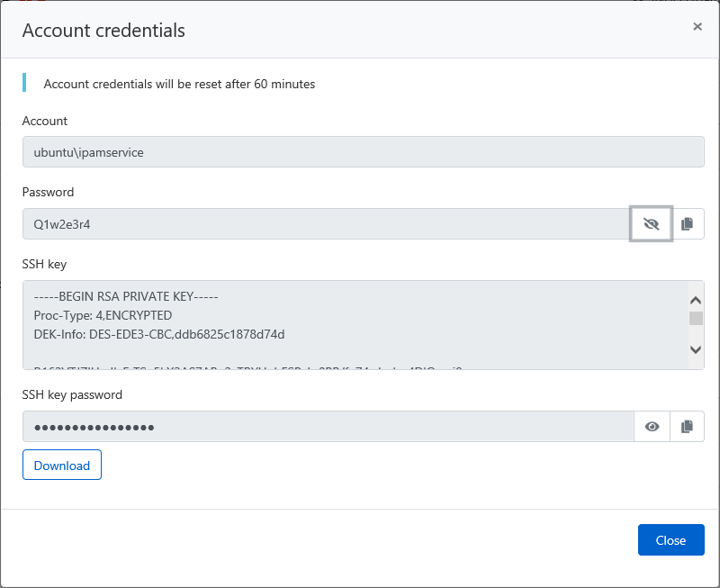Click the "Password" field label
The image size is (720, 588).
pyautogui.click(x=48, y=192)
